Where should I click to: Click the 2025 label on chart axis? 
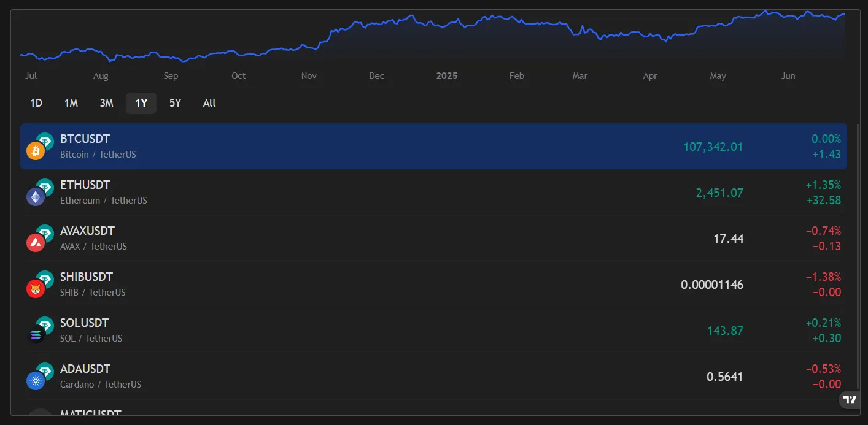point(447,76)
